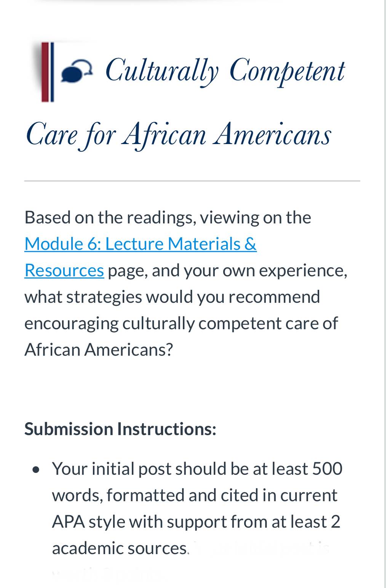Click the Culturally Competent heading text

225,71
